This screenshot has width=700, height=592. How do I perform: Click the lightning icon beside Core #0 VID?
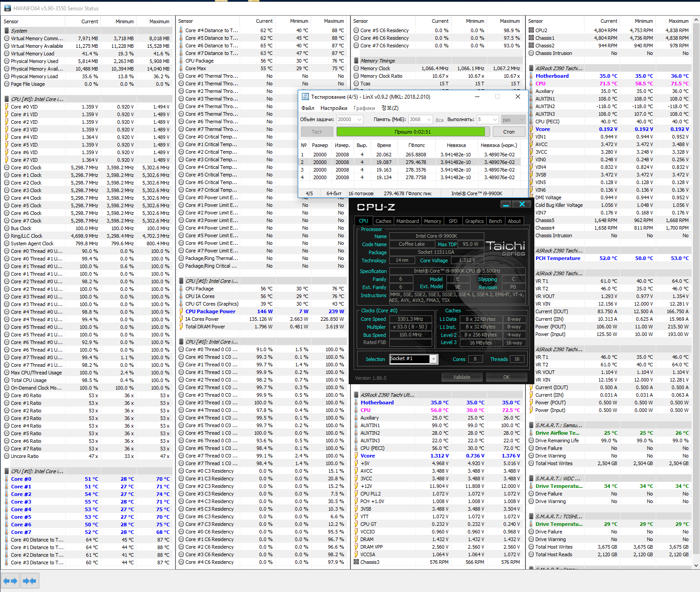pos(7,107)
